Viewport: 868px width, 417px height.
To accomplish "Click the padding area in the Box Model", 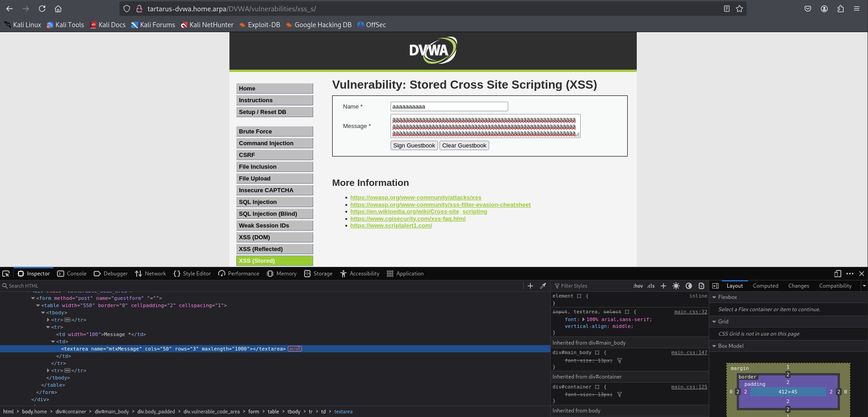I will coord(754,384).
